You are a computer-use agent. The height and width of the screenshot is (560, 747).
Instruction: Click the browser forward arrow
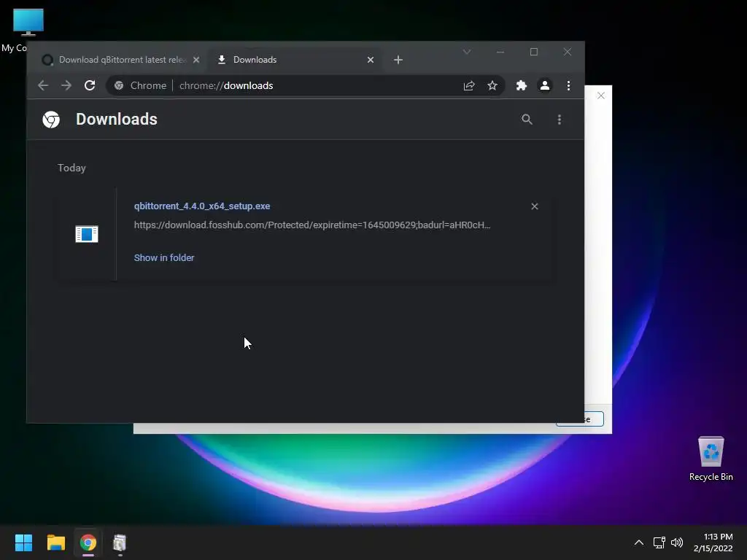pos(66,86)
